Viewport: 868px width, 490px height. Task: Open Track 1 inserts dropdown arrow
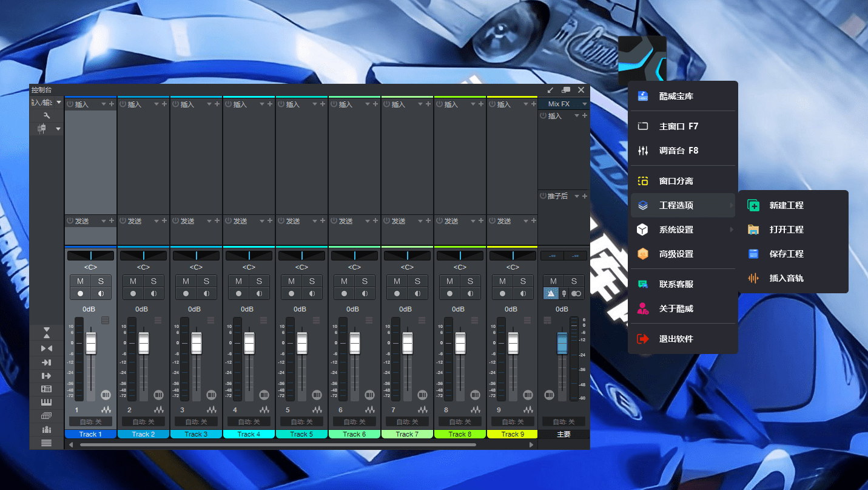coord(103,104)
